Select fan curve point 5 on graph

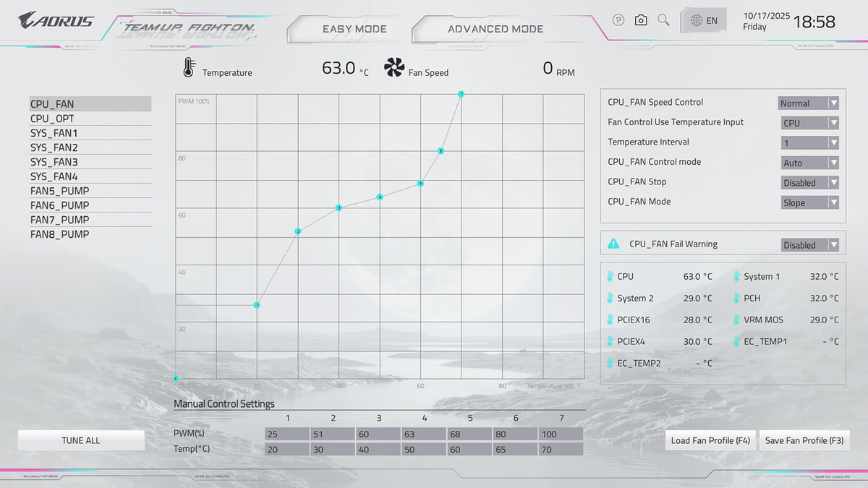click(420, 184)
